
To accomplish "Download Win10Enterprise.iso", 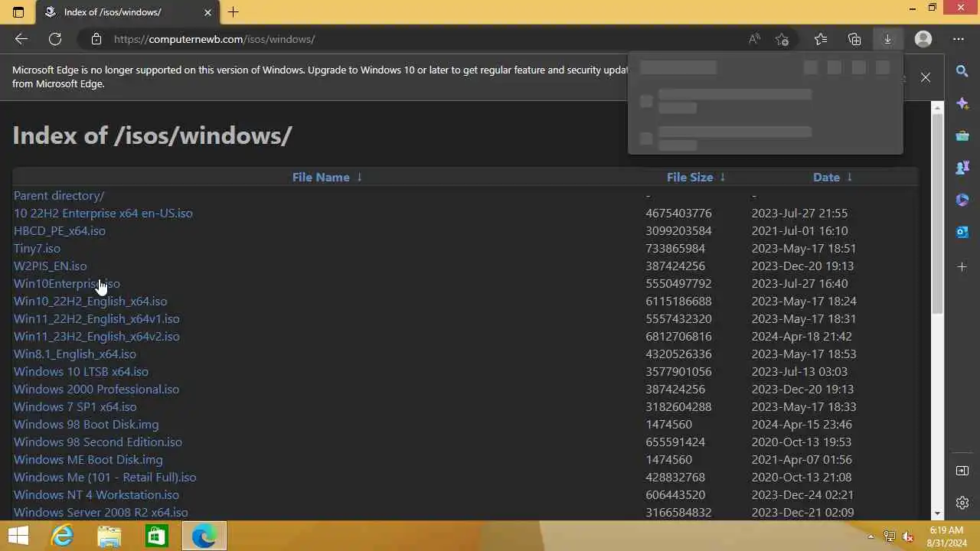I will click(67, 283).
